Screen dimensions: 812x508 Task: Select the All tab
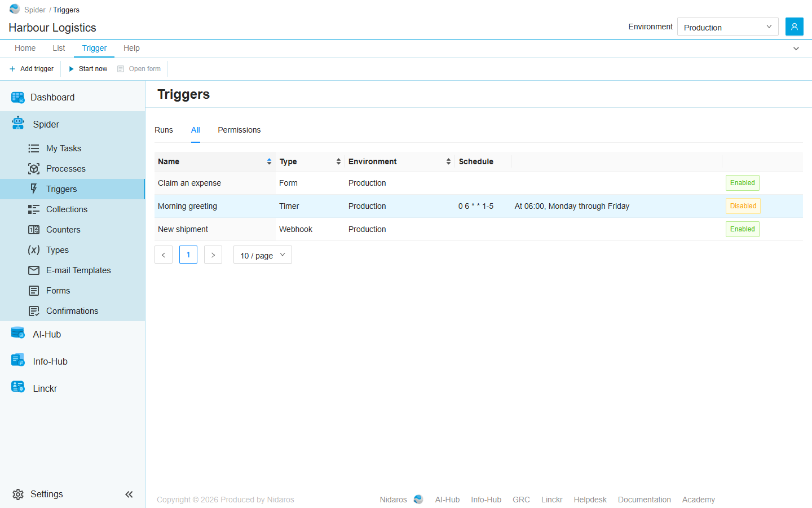pyautogui.click(x=196, y=130)
